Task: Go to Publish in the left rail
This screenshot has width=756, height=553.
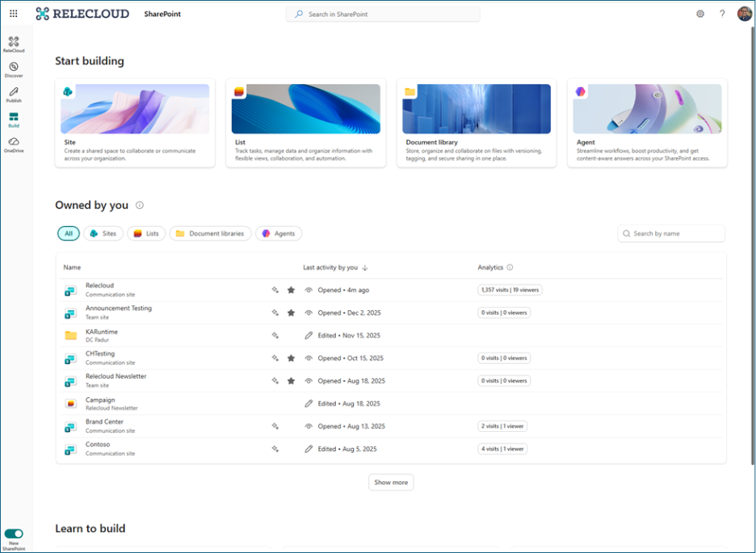Action: [x=14, y=94]
